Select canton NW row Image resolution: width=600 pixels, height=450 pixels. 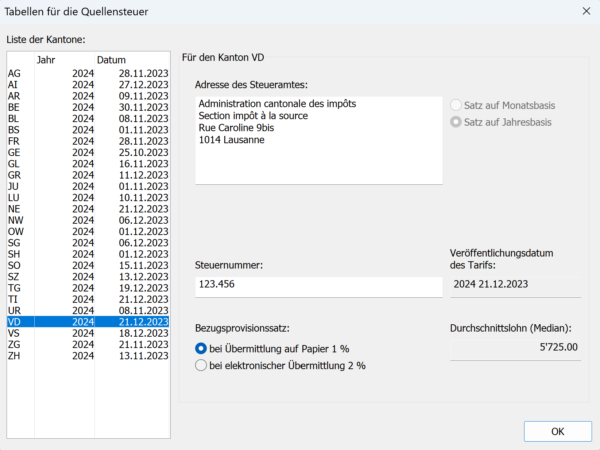tap(88, 220)
